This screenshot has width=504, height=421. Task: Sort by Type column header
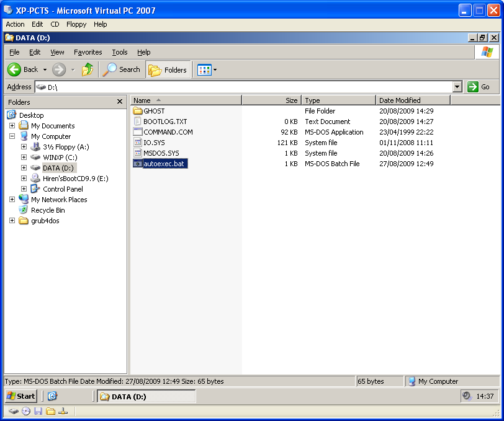339,100
